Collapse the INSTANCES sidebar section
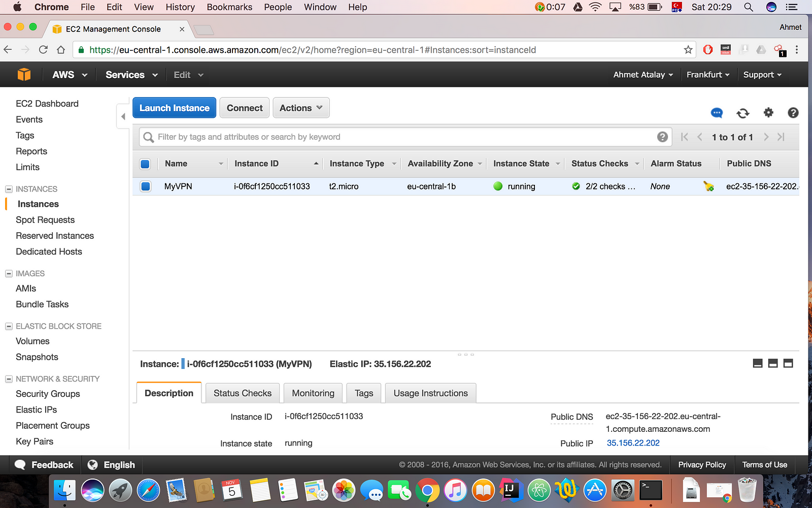The width and height of the screenshot is (812, 508). click(9, 189)
